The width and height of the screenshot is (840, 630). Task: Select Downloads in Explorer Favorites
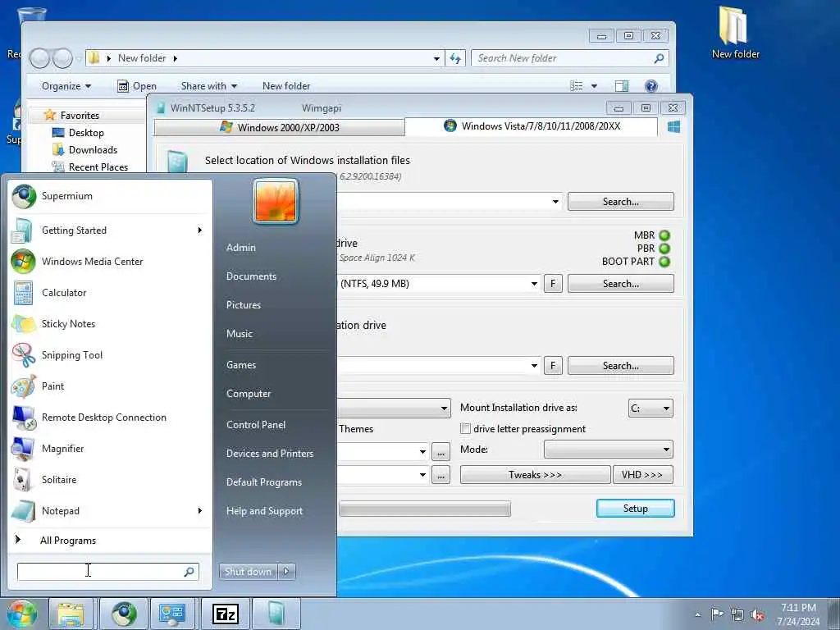(x=93, y=150)
